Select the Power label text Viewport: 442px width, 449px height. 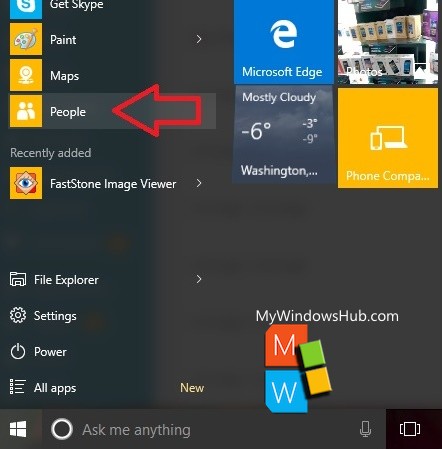point(50,352)
